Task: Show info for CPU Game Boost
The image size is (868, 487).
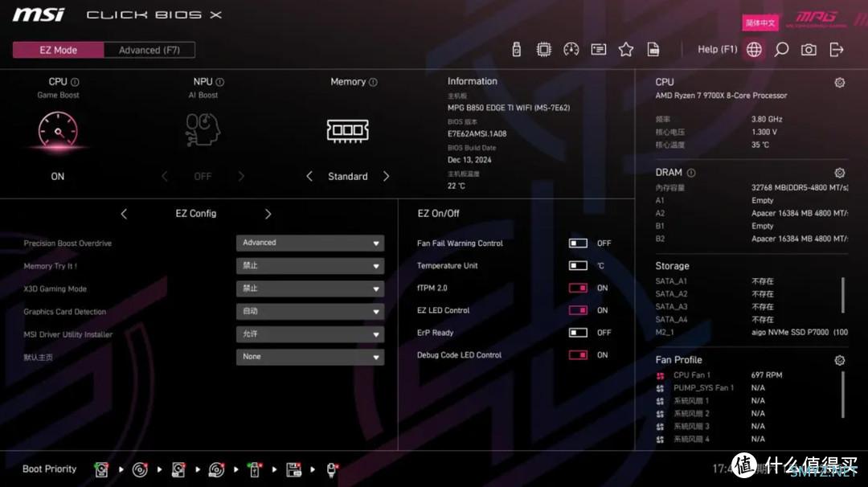Action: point(76,82)
